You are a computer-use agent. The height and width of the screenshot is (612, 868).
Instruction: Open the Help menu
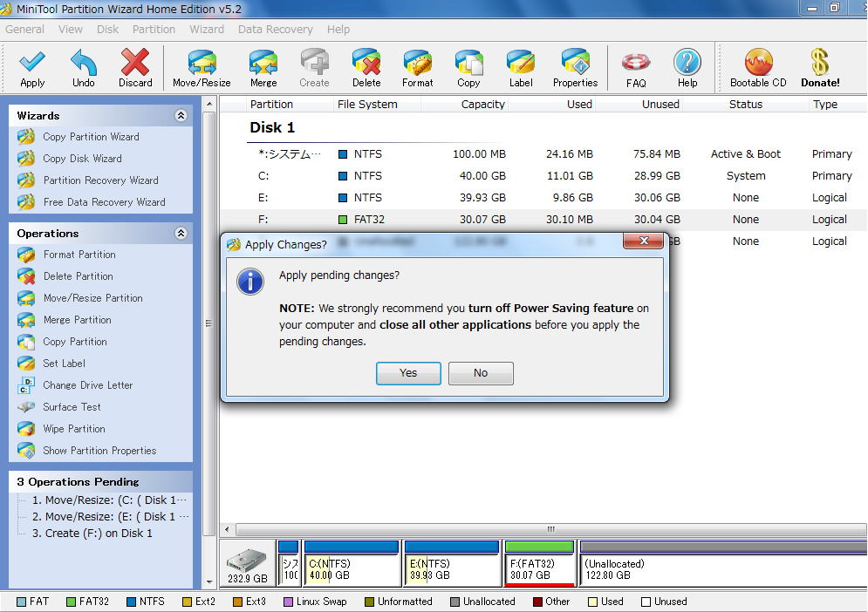338,30
